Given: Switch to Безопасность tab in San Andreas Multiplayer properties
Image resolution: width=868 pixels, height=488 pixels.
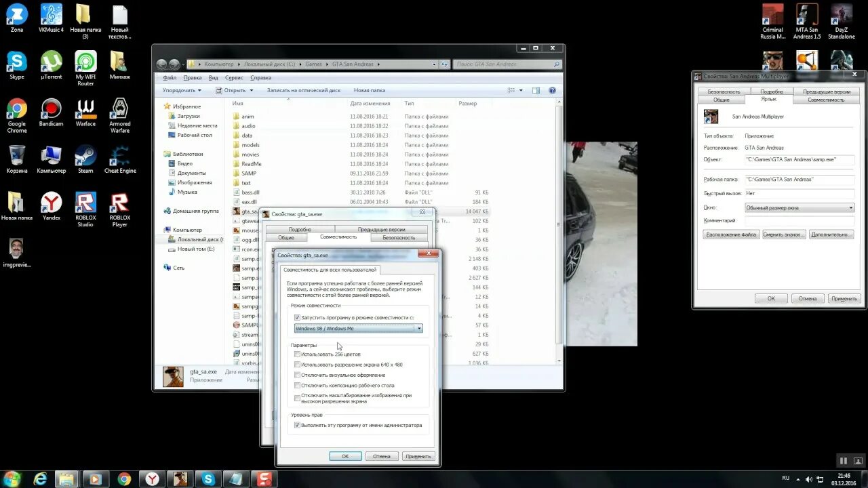Looking at the screenshot, I should [724, 91].
